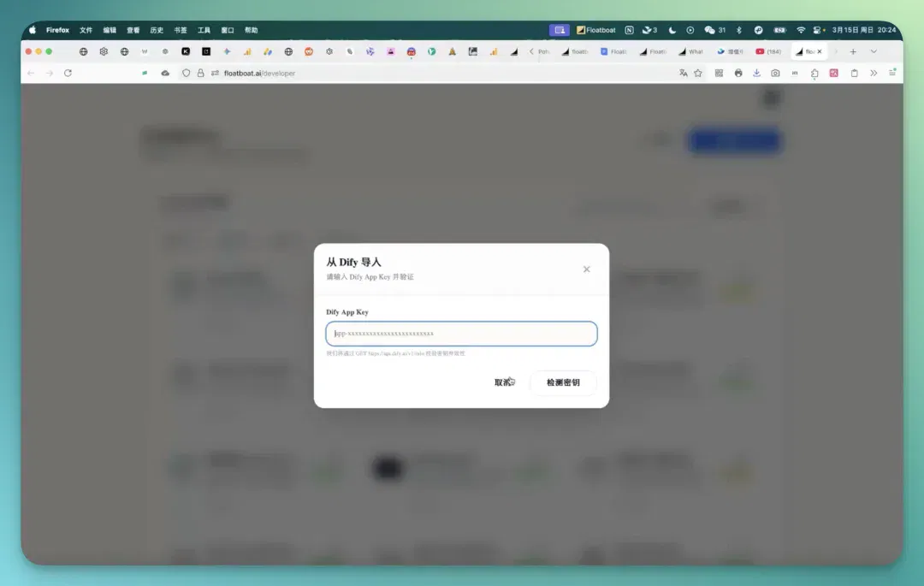Open the 工具 menu
This screenshot has height=586, width=924.
(x=204, y=30)
